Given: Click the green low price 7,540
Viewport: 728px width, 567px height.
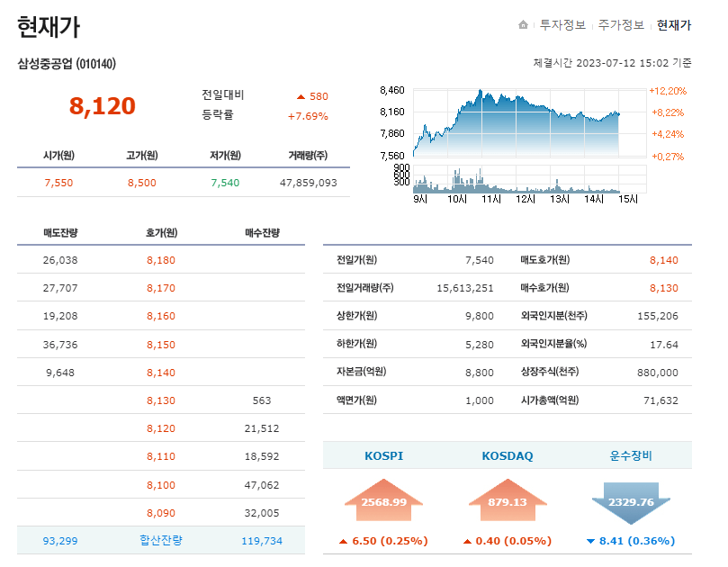Looking at the screenshot, I should pos(225,183).
